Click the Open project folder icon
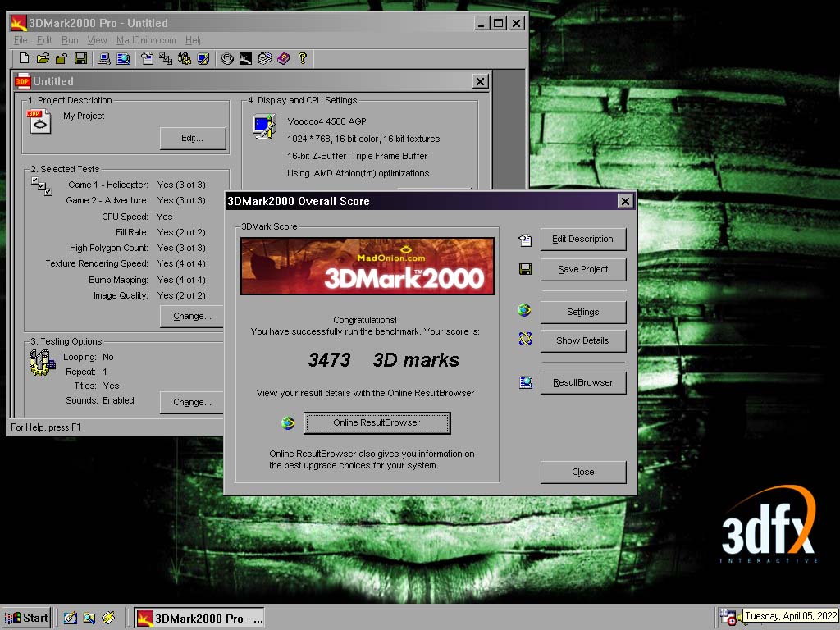 point(42,58)
